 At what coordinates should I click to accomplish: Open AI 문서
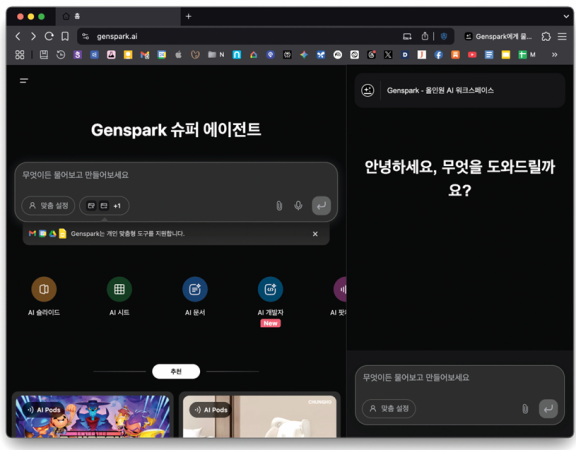point(195,296)
